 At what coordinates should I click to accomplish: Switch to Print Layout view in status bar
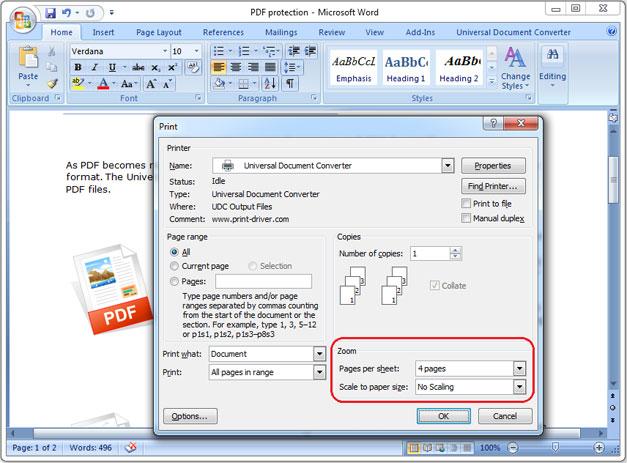pyautogui.click(x=413, y=448)
